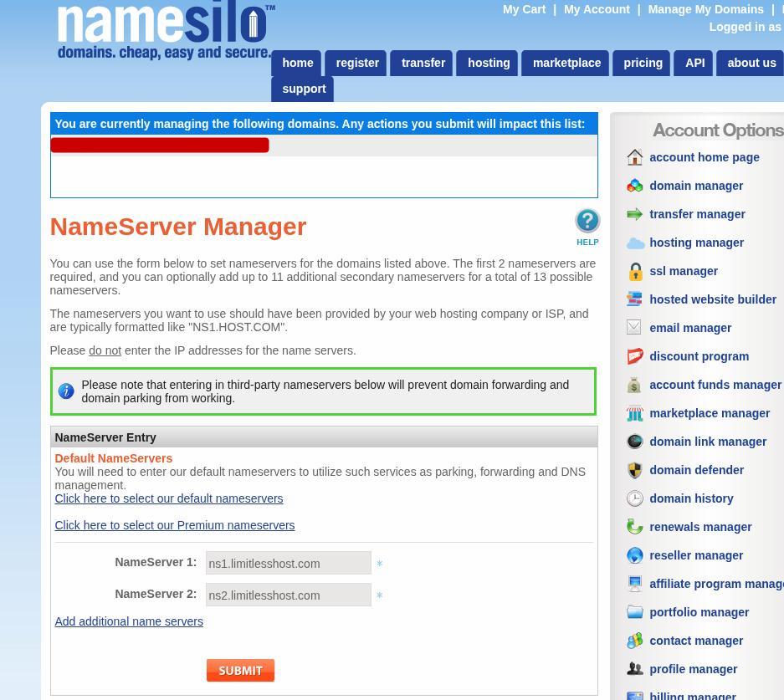Click the blue info icon in the notice
The width and height of the screenshot is (784, 700).
click(66, 391)
